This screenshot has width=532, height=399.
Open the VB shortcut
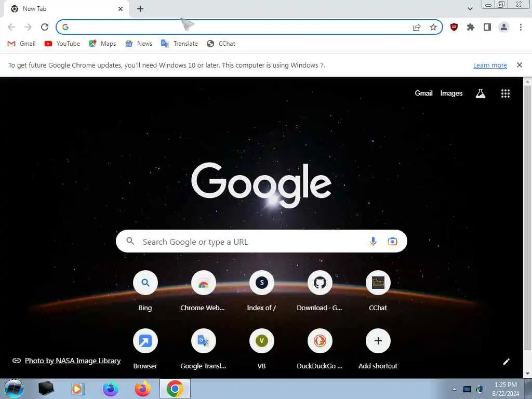coord(261,349)
